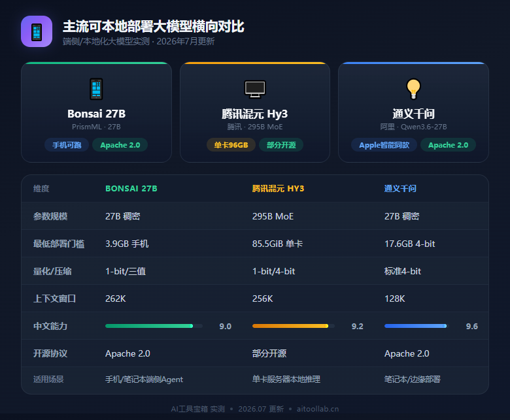Screen dimensions: 510x420
Task: Select Apache 2.0 tag on 通义千问 card
Action: tap(448, 145)
